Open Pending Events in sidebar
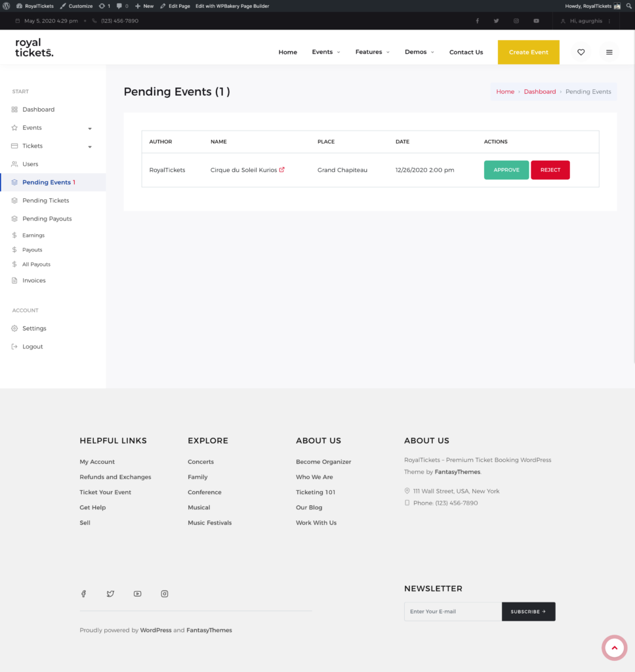635x672 pixels. [x=52, y=182]
